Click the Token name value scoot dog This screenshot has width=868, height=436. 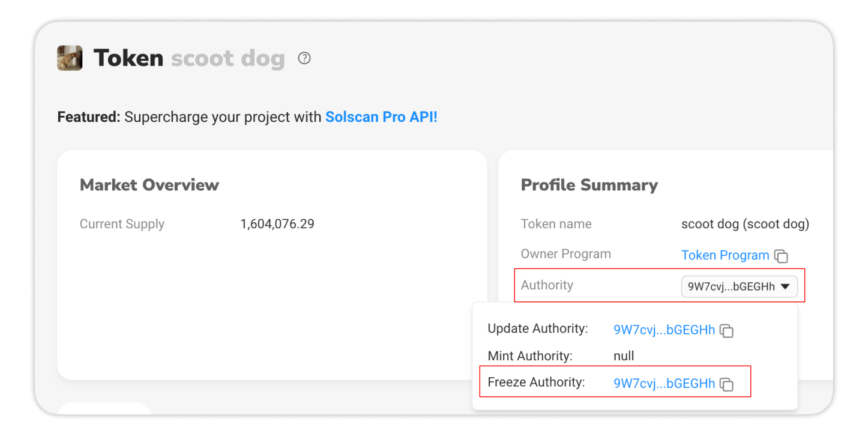pos(745,224)
